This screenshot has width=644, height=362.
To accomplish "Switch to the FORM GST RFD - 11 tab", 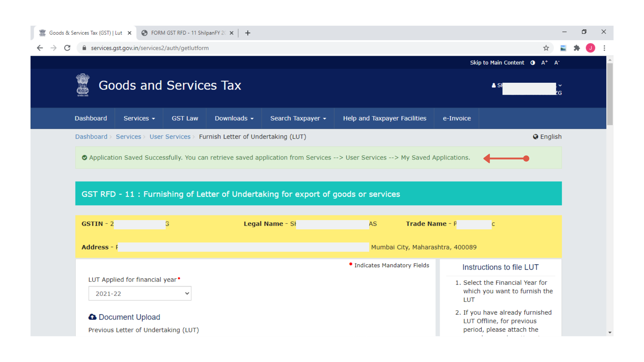I will point(188,33).
